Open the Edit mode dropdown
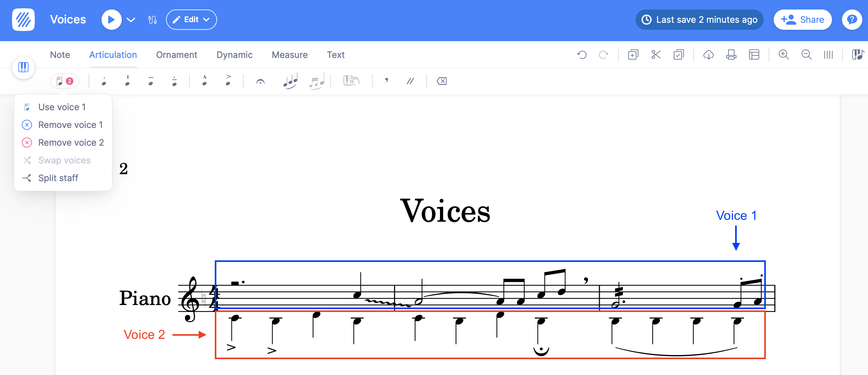The width and height of the screenshot is (868, 375). tap(191, 20)
